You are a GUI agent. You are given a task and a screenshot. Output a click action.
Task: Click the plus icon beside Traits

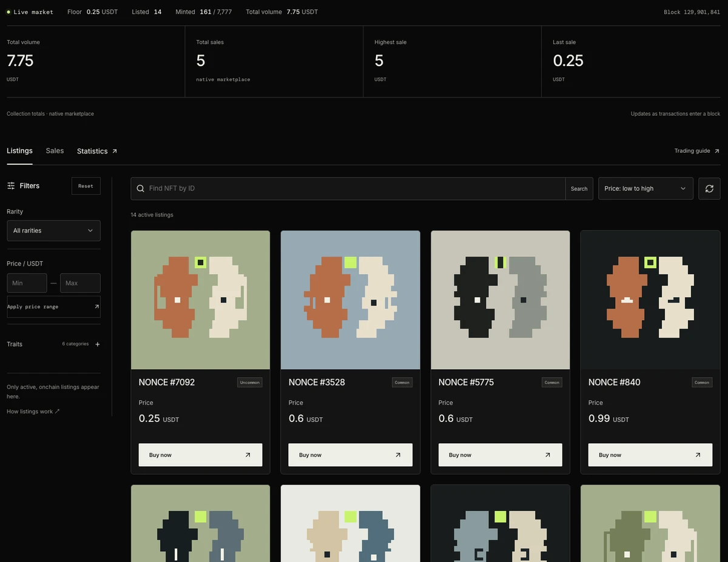[98, 344]
